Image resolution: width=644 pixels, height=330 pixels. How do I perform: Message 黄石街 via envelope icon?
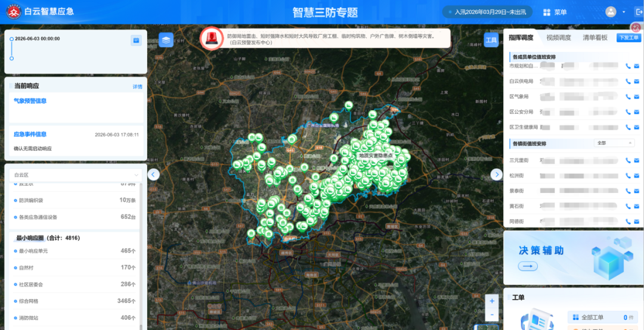[x=637, y=206]
